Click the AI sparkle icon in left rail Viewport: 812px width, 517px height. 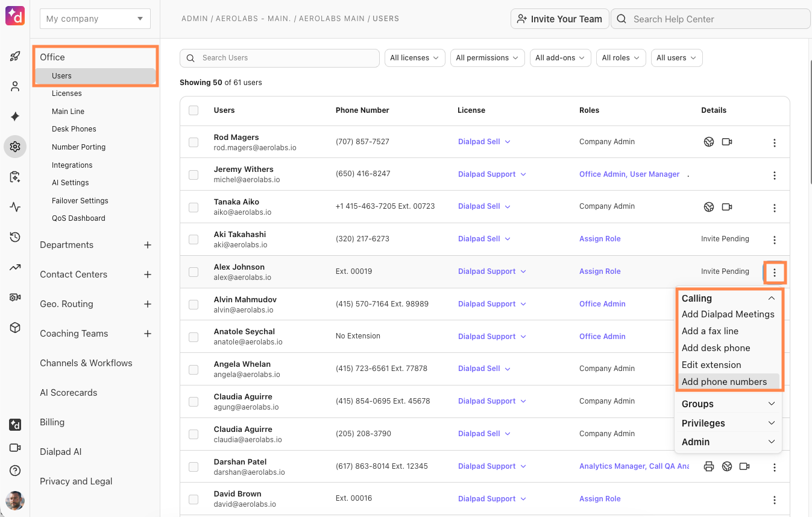(x=15, y=116)
